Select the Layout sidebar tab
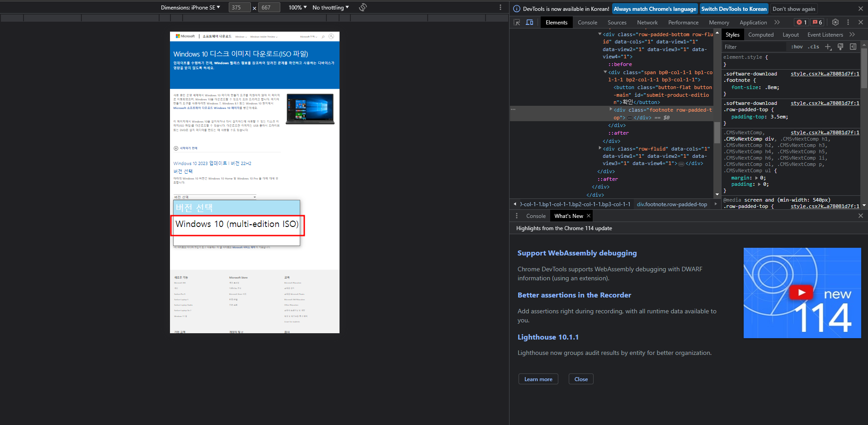868x425 pixels. pos(791,34)
